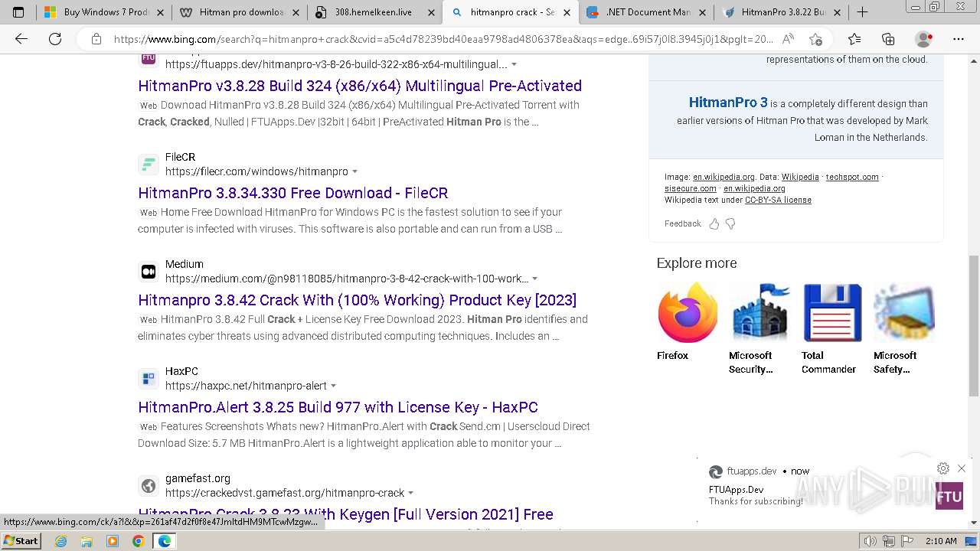Click thumbs up feedback icon
Image resolution: width=980 pixels, height=551 pixels.
point(714,223)
